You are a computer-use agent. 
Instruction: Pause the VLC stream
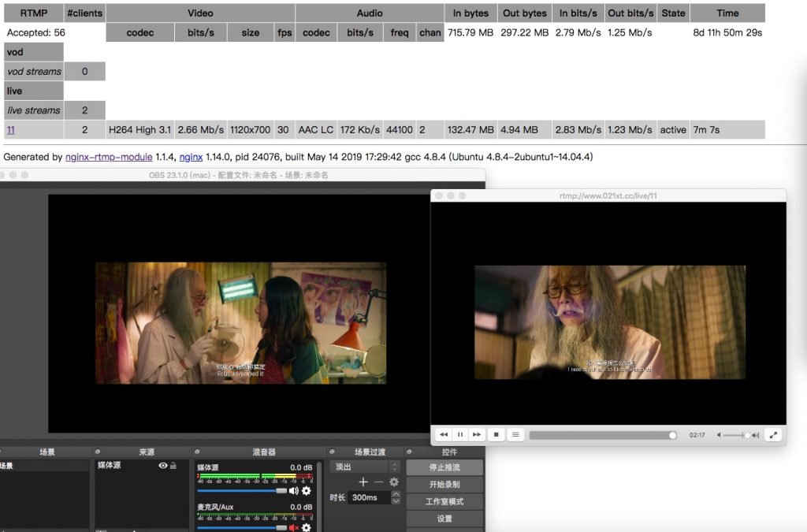click(460, 435)
